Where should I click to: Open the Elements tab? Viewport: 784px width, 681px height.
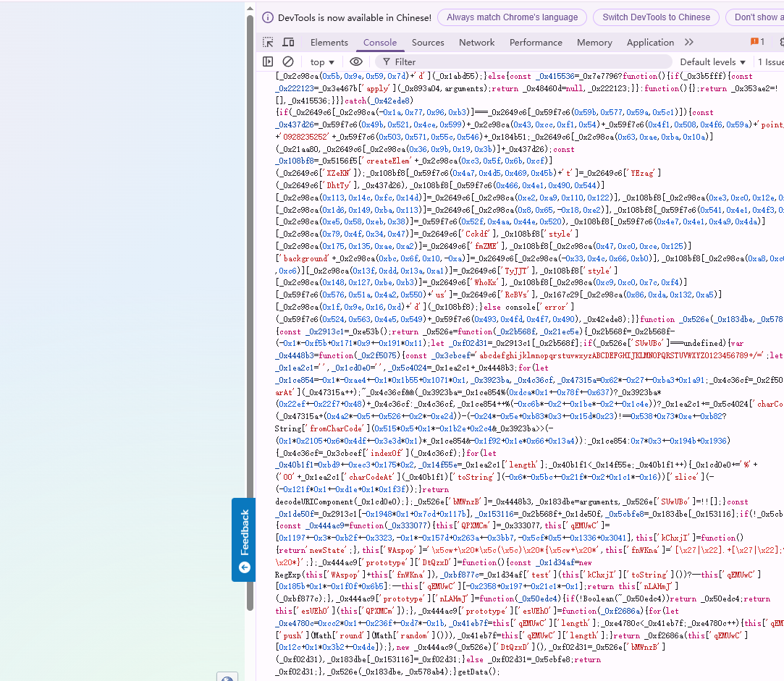(329, 43)
